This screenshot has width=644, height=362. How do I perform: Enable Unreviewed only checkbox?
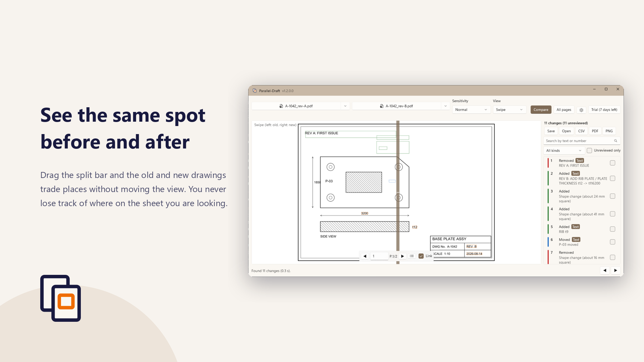[589, 150]
